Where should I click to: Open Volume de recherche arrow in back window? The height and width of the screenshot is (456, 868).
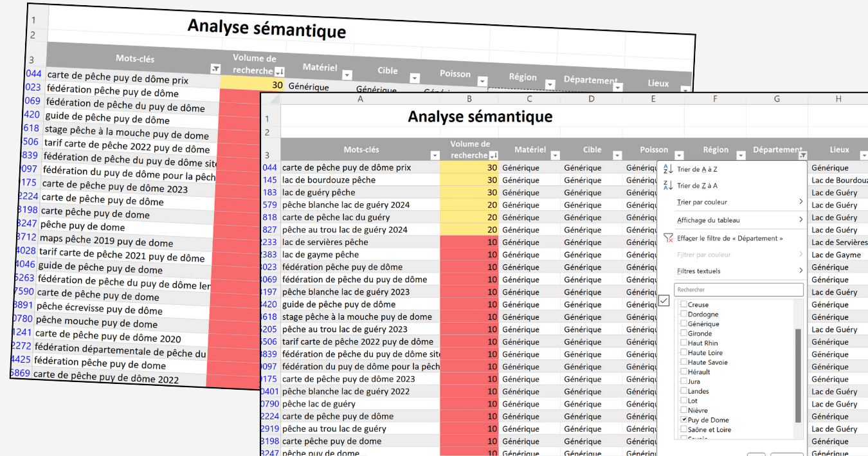point(279,71)
